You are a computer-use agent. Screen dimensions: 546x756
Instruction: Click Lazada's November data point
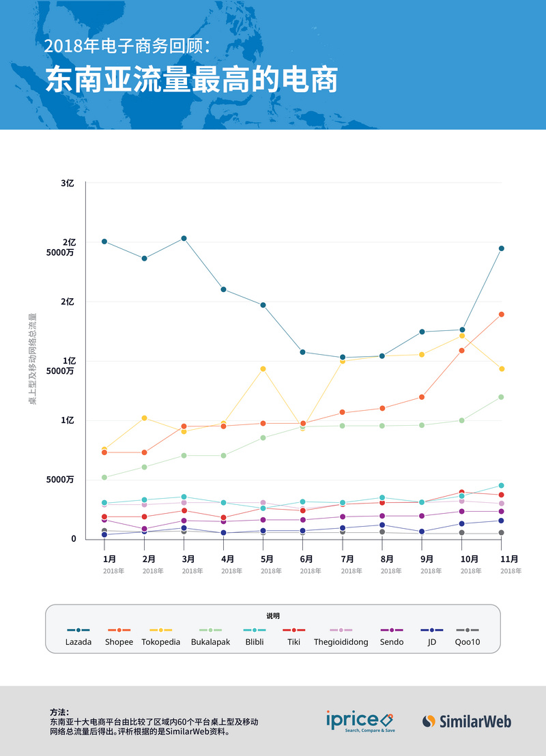[x=501, y=248]
